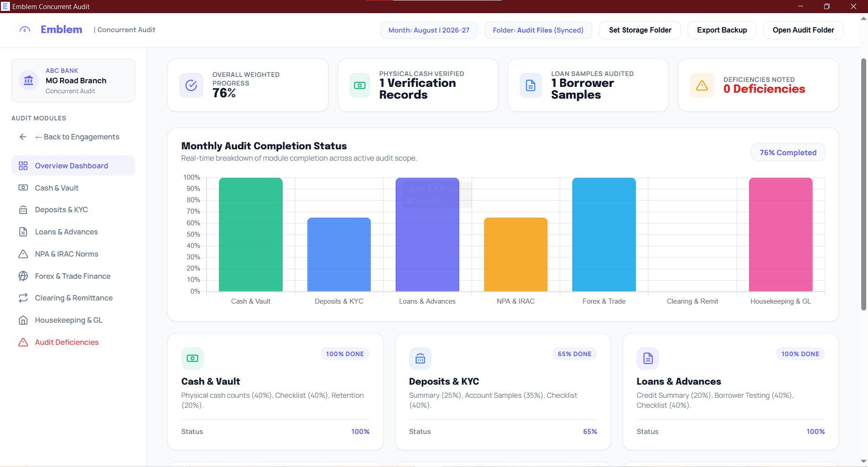The height and width of the screenshot is (467, 868).
Task: Go to Deposits & KYC module
Action: coord(73,210)
